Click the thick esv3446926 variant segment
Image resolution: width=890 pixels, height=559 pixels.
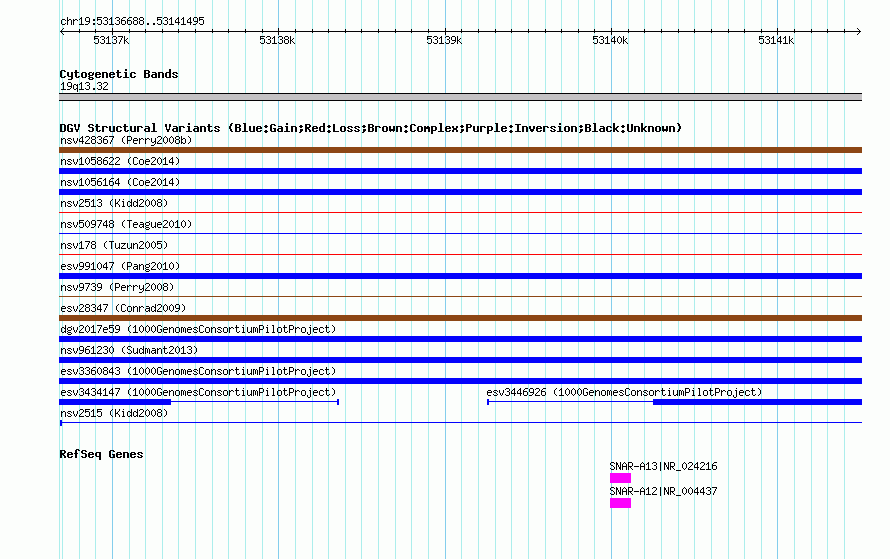[x=758, y=402]
